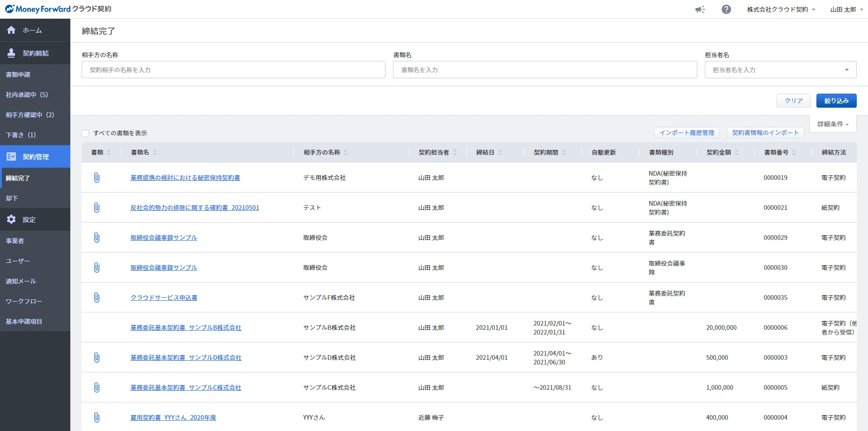Sort by the 相手方の名称 column arrows
This screenshot has width=868, height=431.
(x=346, y=152)
